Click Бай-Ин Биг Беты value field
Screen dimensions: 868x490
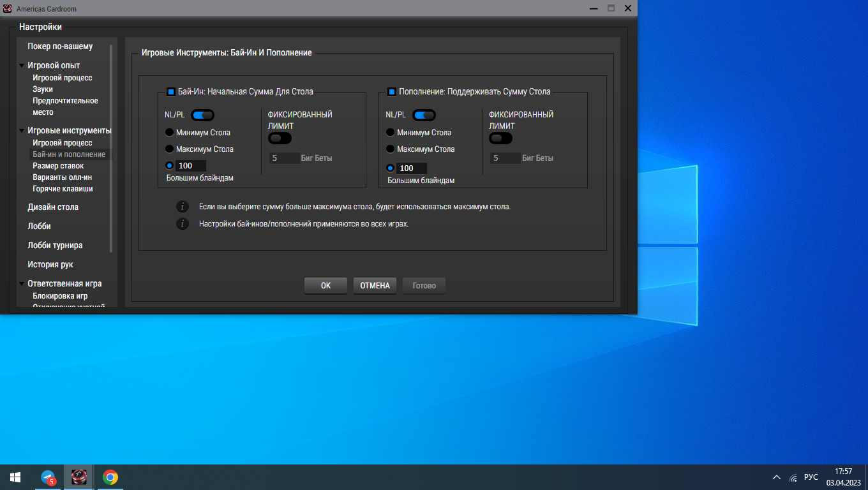[284, 158]
